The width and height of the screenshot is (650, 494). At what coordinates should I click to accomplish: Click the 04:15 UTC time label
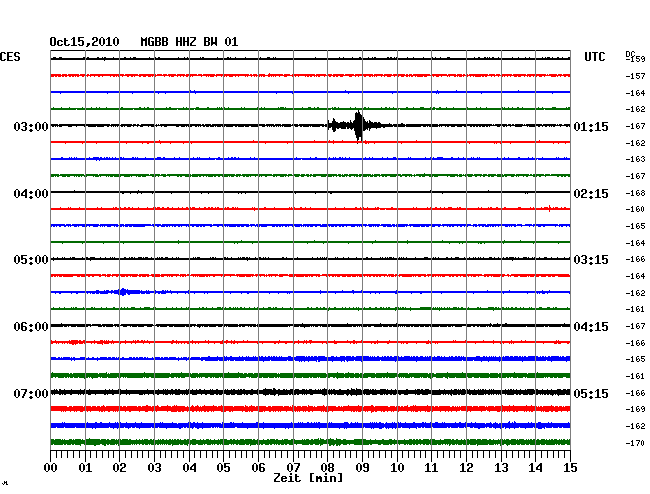[591, 327]
